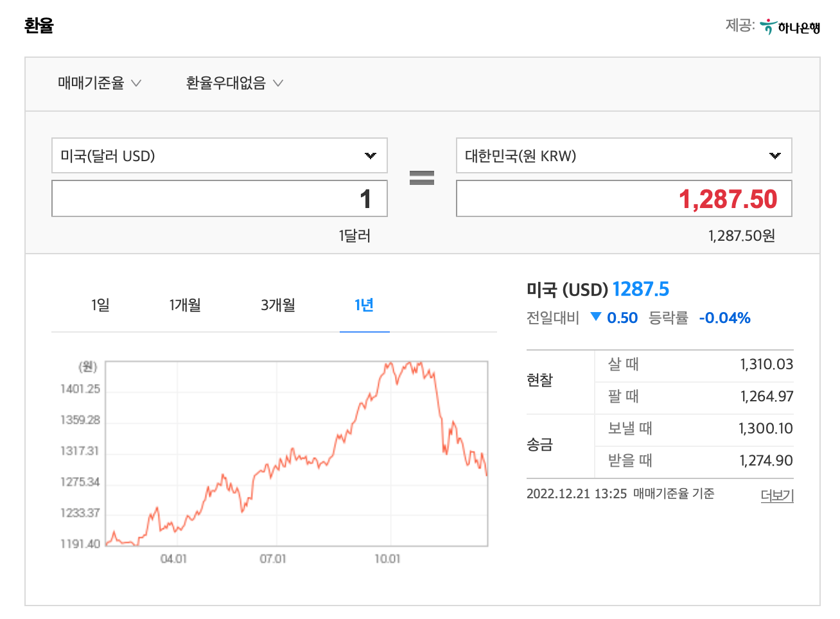This screenshot has height=619, width=840.
Task: Click the KRW amount field showing 1,287.50
Action: (624, 199)
